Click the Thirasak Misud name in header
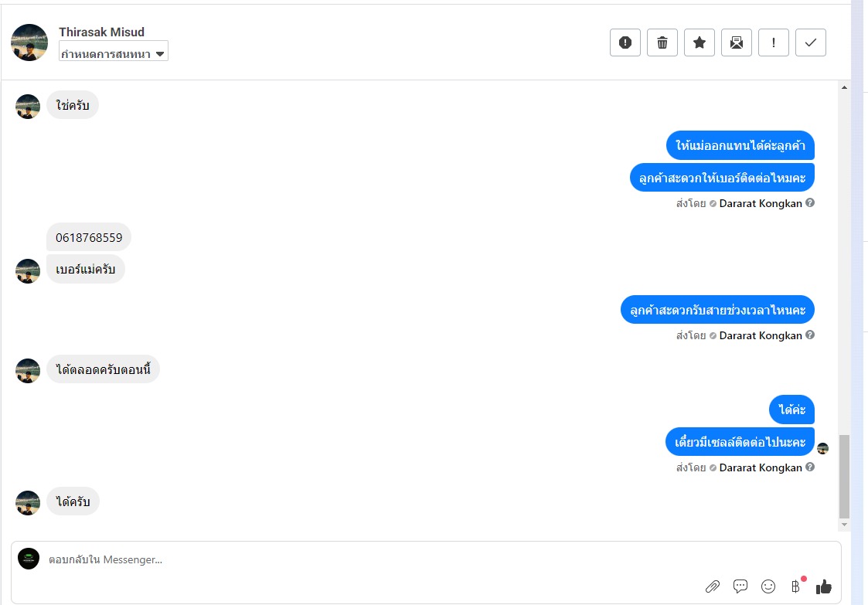This screenshot has width=868, height=605. (101, 32)
